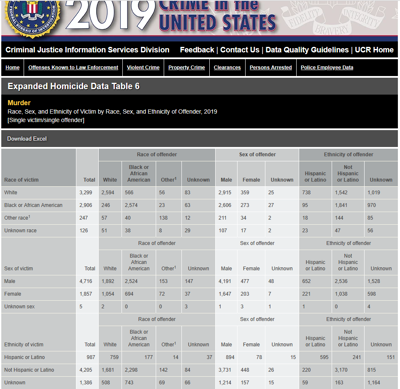Go to UCR Home link
The image size is (400, 389).
(x=374, y=50)
